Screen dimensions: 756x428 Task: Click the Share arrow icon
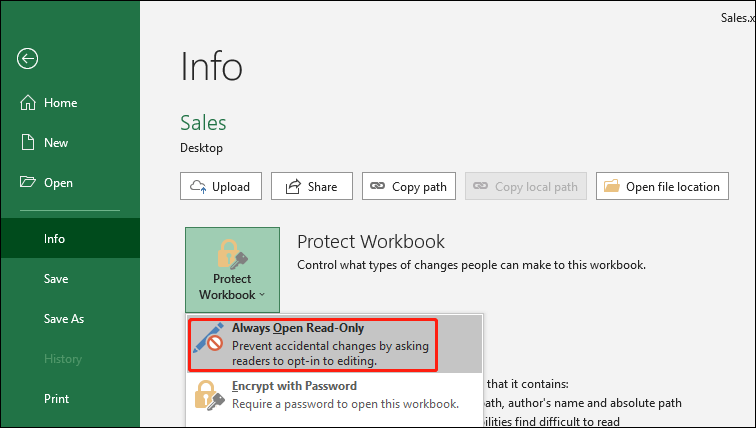pos(293,186)
